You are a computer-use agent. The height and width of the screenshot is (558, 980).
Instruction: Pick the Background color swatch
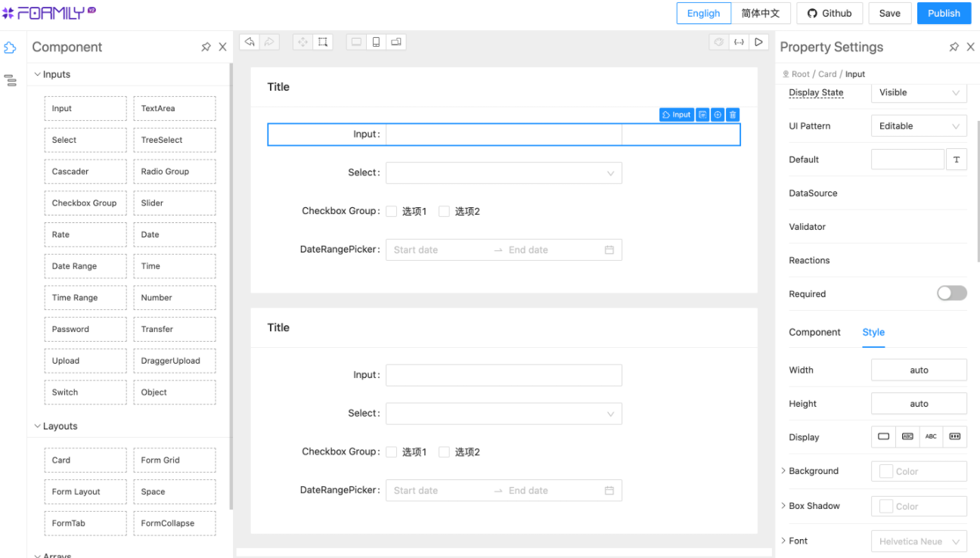coord(886,472)
